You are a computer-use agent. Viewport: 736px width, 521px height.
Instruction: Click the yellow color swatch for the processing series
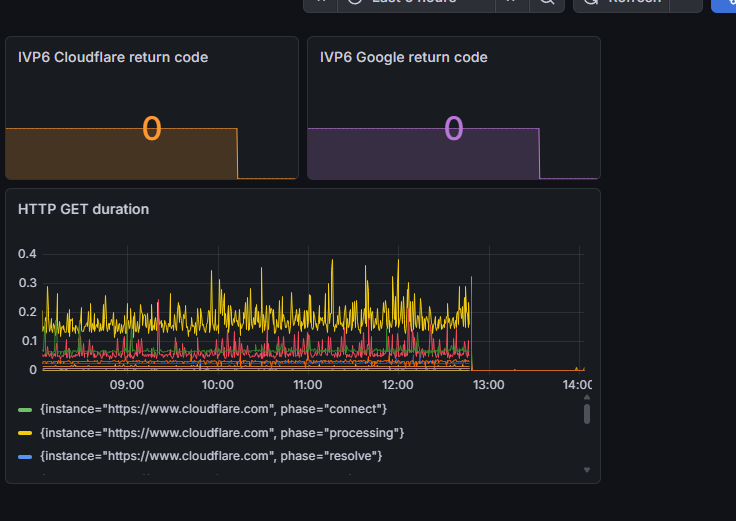pyautogui.click(x=25, y=433)
